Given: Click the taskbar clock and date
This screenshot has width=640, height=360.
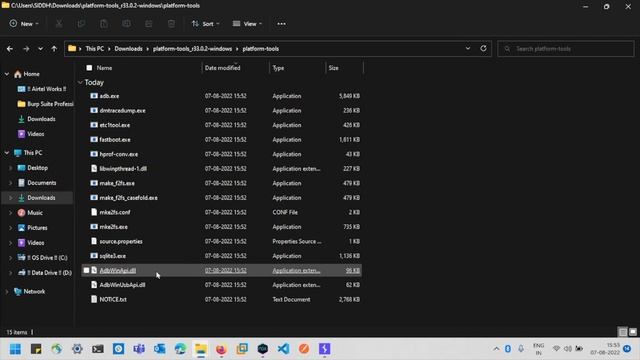Looking at the screenshot, I should (605, 349).
